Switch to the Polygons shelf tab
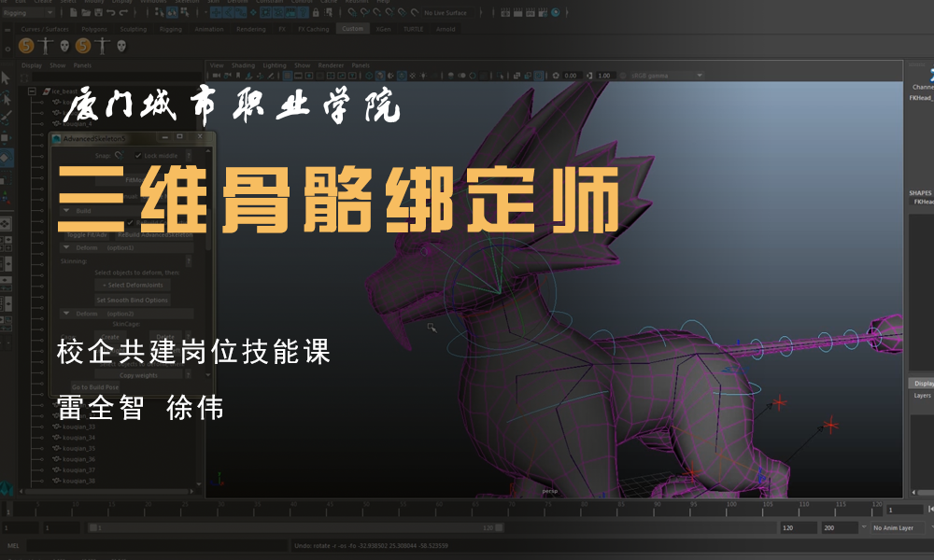Viewport: 934px width, 560px height. (94, 29)
